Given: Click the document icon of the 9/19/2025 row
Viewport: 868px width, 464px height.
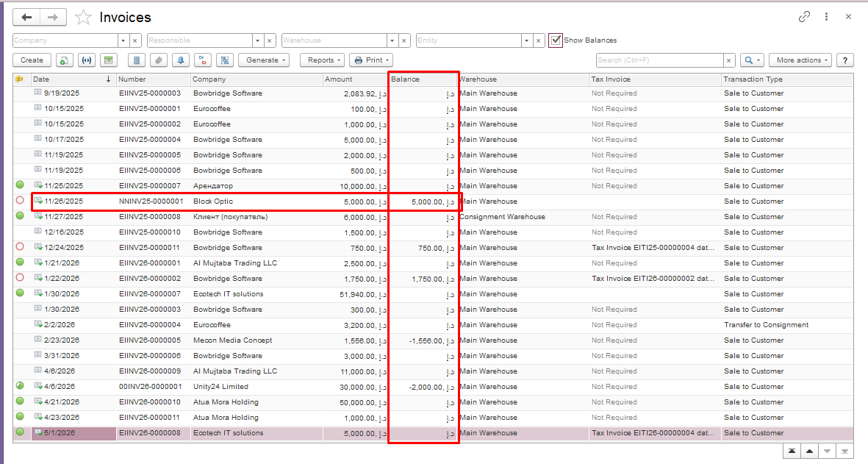Looking at the screenshot, I should click(x=37, y=93).
